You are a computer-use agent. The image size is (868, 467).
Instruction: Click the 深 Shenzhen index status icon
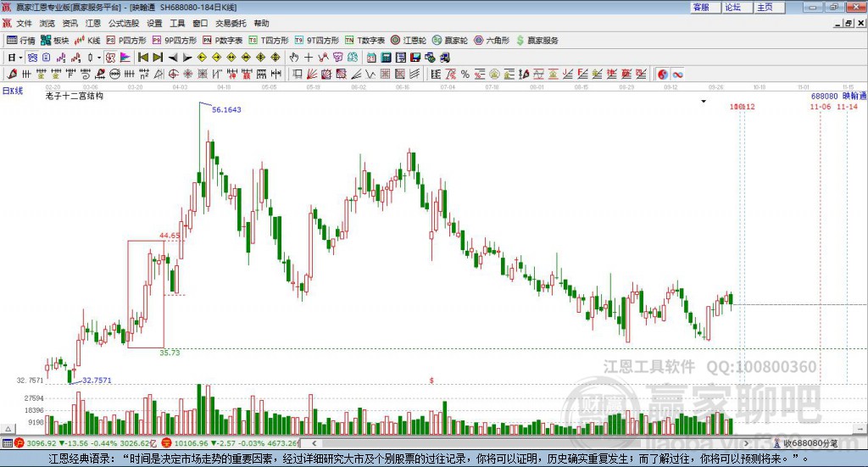(x=167, y=443)
